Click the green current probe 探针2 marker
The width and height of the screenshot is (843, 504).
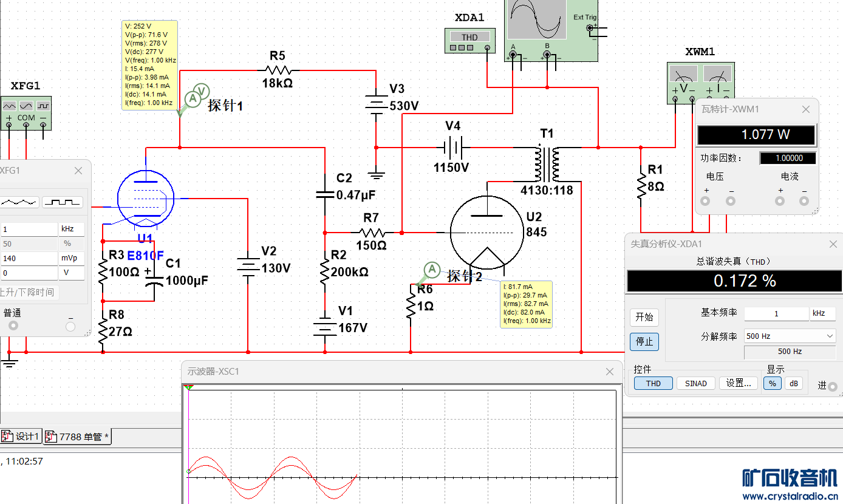coord(431,269)
